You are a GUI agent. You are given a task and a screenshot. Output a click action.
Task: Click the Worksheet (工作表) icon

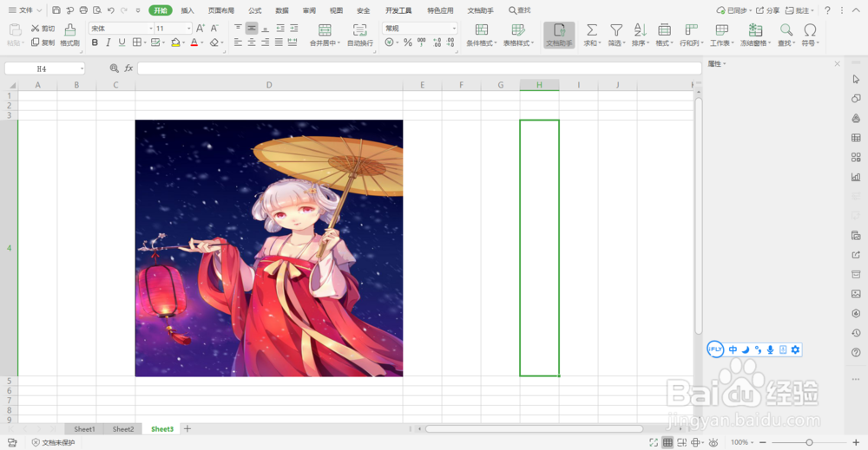722,29
